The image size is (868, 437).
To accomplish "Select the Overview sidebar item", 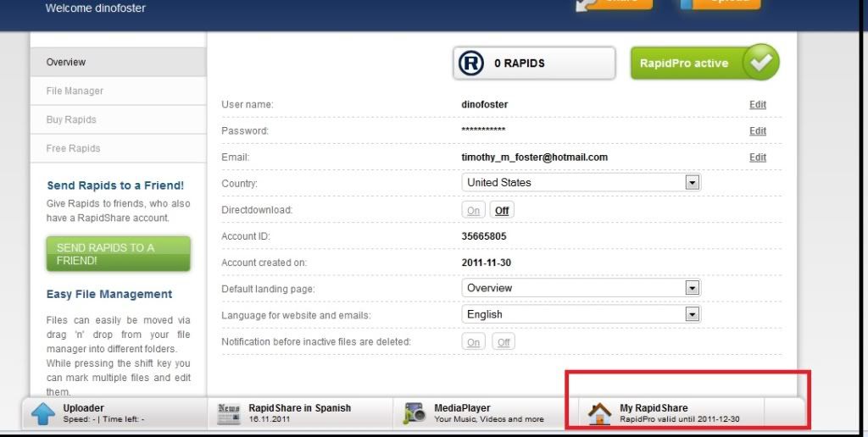I will pyautogui.click(x=119, y=62).
